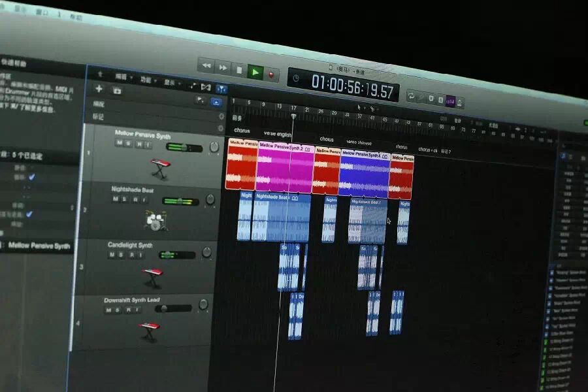Adjust the Mellow Pensive Synth volume fader

(x=184, y=148)
